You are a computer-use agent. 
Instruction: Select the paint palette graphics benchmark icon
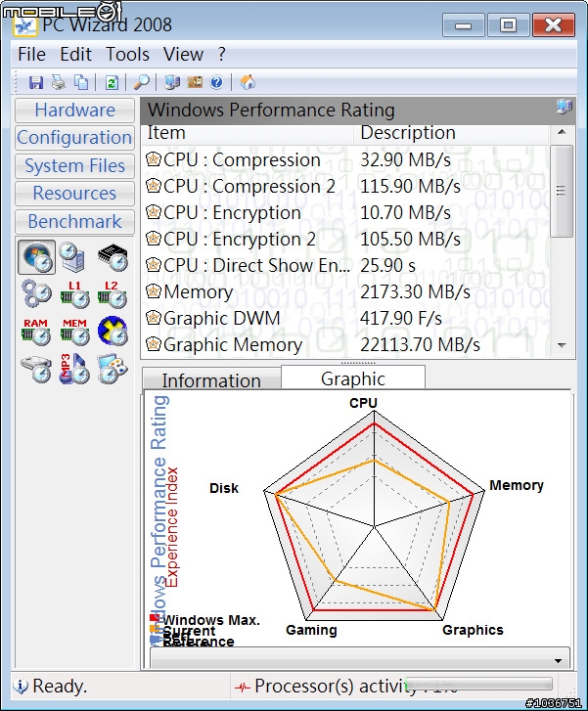113,369
